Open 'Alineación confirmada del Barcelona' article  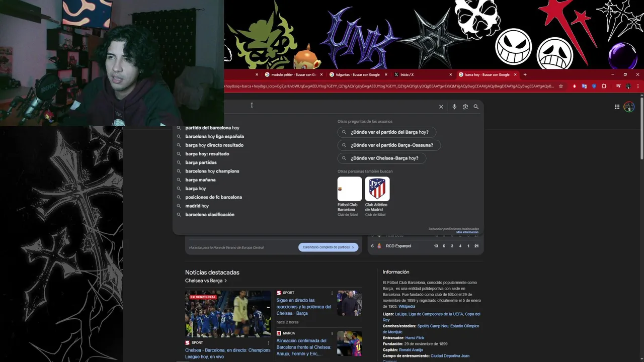(x=304, y=347)
